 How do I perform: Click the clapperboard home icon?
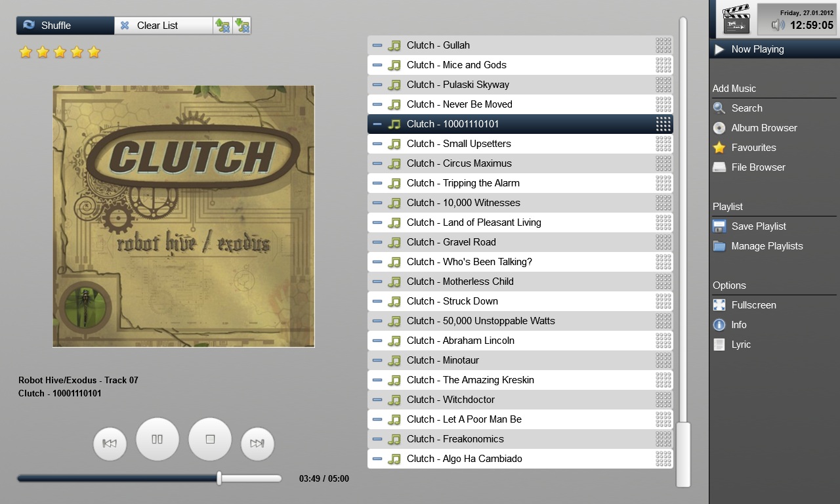pos(736,19)
